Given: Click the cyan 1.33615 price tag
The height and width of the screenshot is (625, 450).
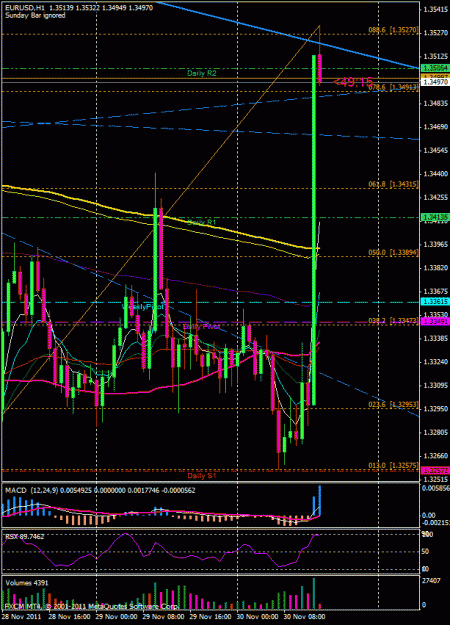Looking at the screenshot, I should tap(435, 302).
